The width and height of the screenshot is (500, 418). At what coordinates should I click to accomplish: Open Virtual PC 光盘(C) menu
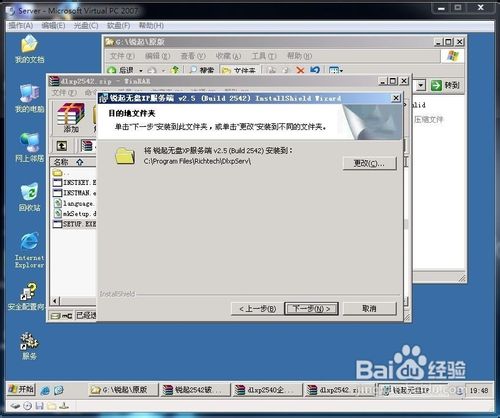coord(86,26)
